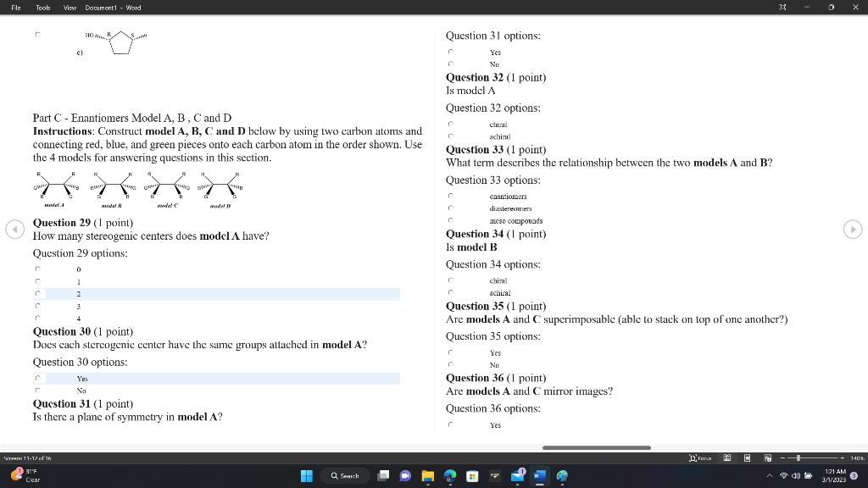The height and width of the screenshot is (488, 868).
Task: Choose 'Yes' for Question 30
Action: (37, 378)
